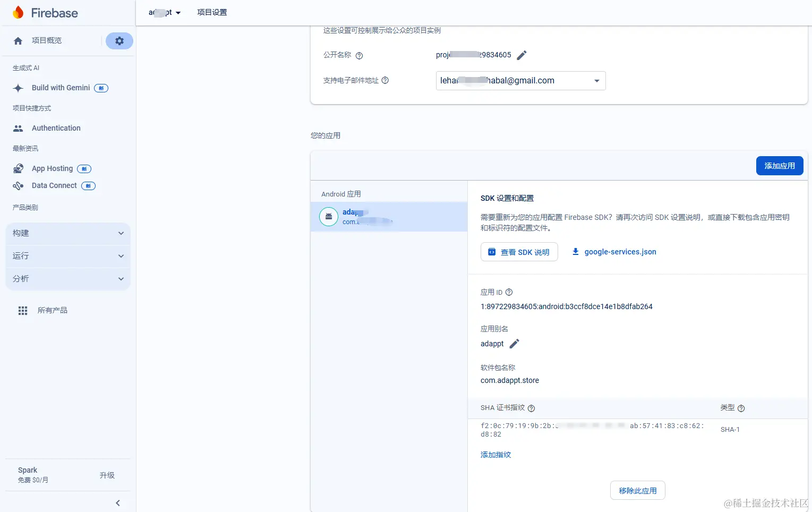Image resolution: width=812 pixels, height=512 pixels.
Task: Click the Spark plan label
Action: coord(28,471)
